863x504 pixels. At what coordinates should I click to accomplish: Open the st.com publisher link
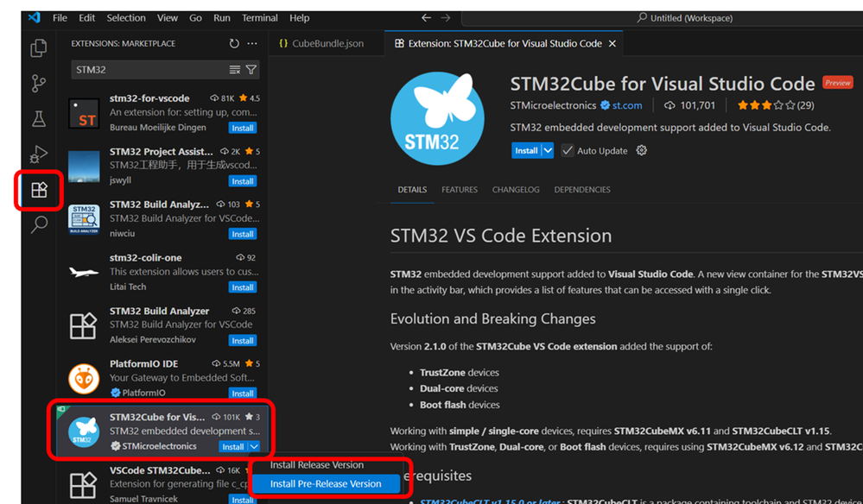point(627,105)
